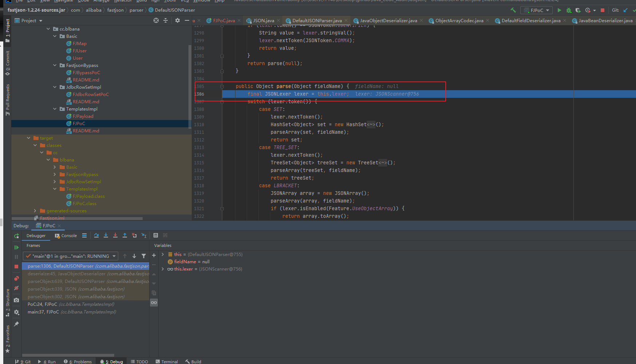Collapse the target folder
This screenshot has width=636, height=364.
point(29,138)
